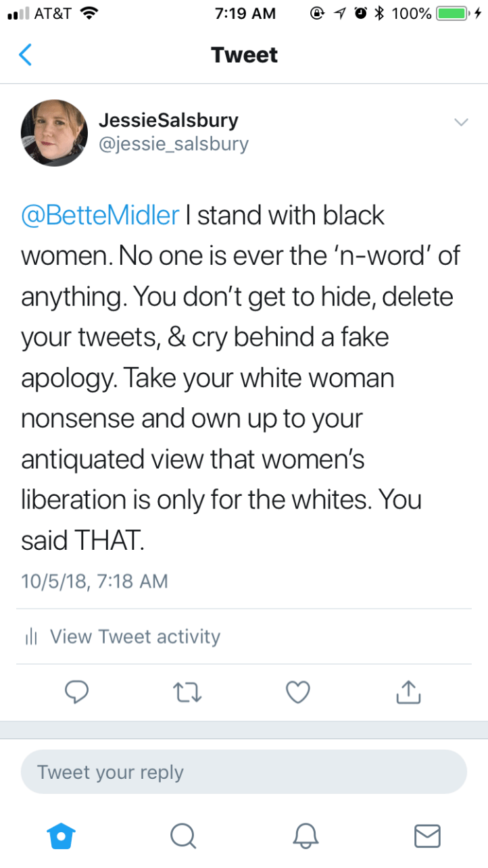Viewport: 488px width, 868px height.
Task: Tap the tweet timestamp 10/5/18, 7:18 AM
Action: click(95, 581)
